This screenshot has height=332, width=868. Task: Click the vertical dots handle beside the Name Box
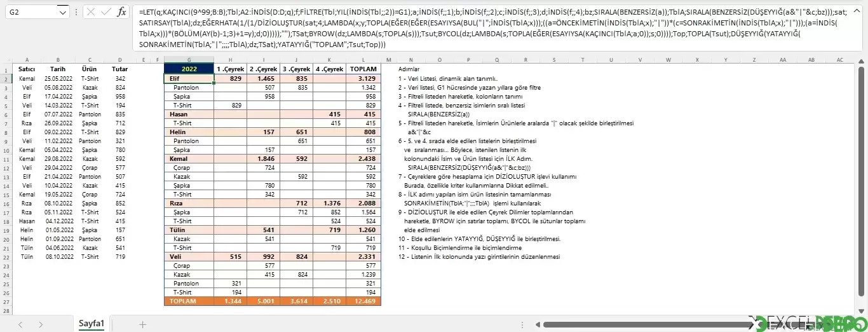(x=76, y=12)
